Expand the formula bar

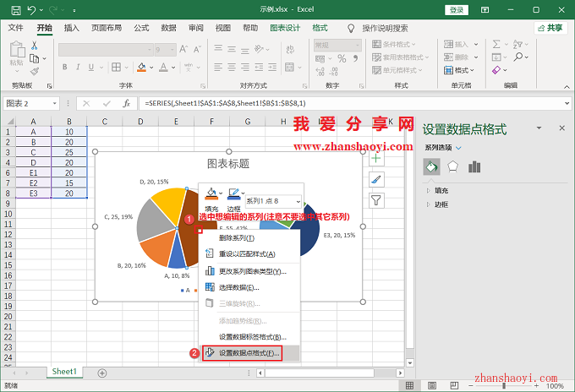(567, 104)
